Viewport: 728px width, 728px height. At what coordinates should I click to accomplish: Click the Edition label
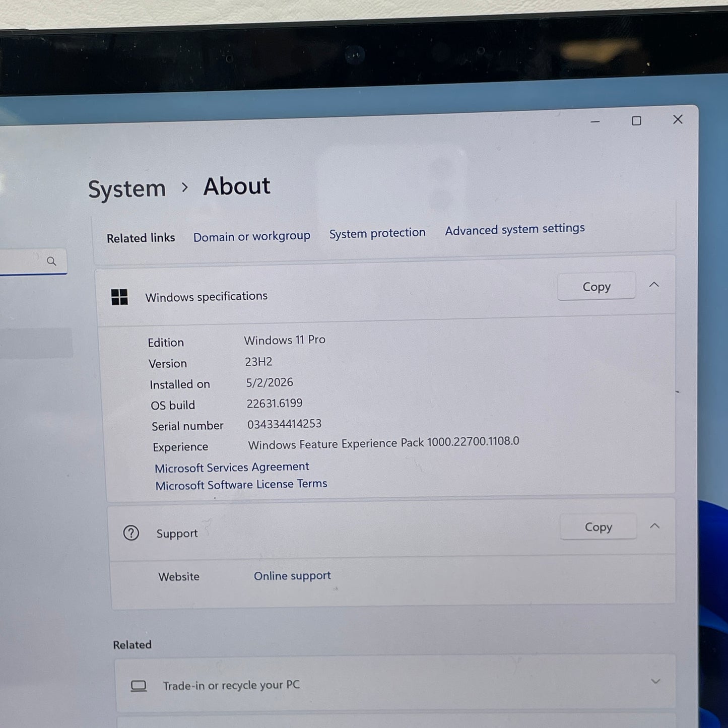coord(166,343)
